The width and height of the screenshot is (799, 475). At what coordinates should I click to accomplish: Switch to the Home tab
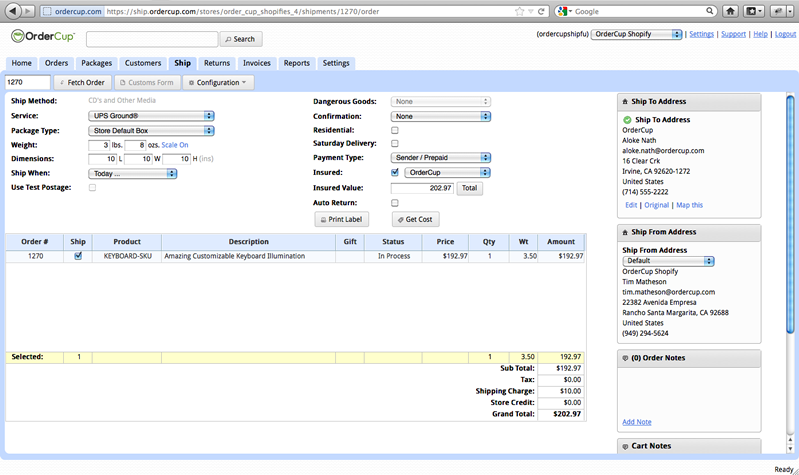point(21,63)
